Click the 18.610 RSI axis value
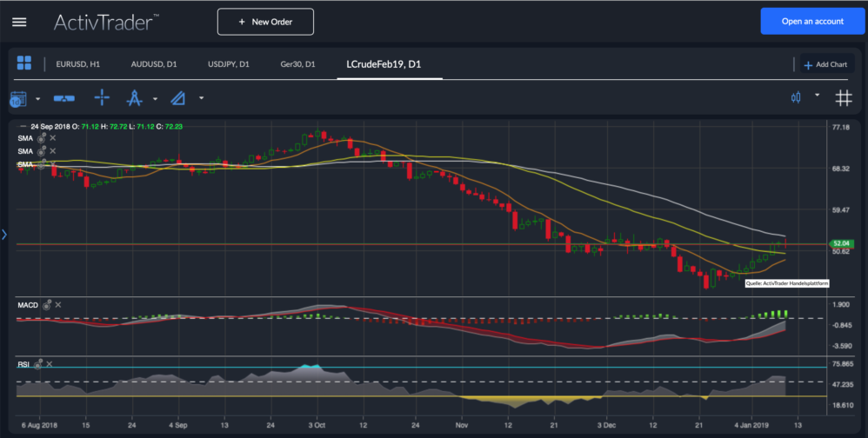Viewport: 868px width, 438px height. click(x=843, y=405)
